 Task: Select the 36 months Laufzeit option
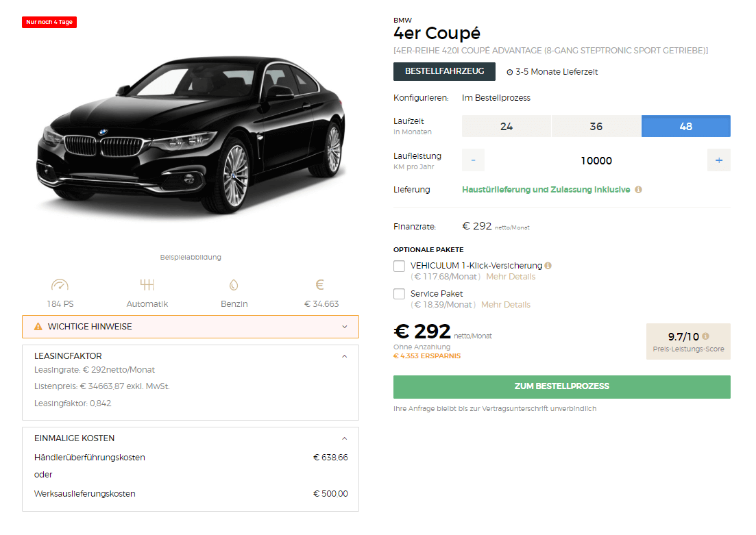pyautogui.click(x=596, y=126)
